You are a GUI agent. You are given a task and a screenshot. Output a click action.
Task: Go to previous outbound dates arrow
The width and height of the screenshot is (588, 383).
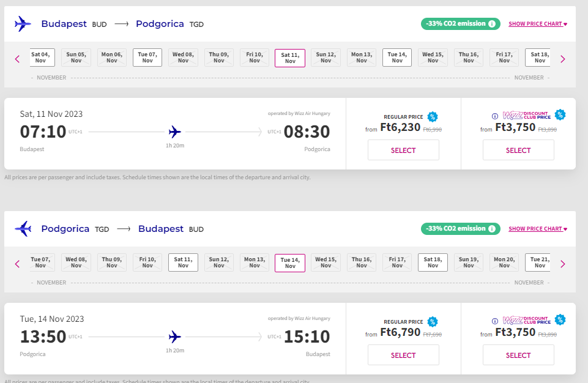(x=17, y=59)
